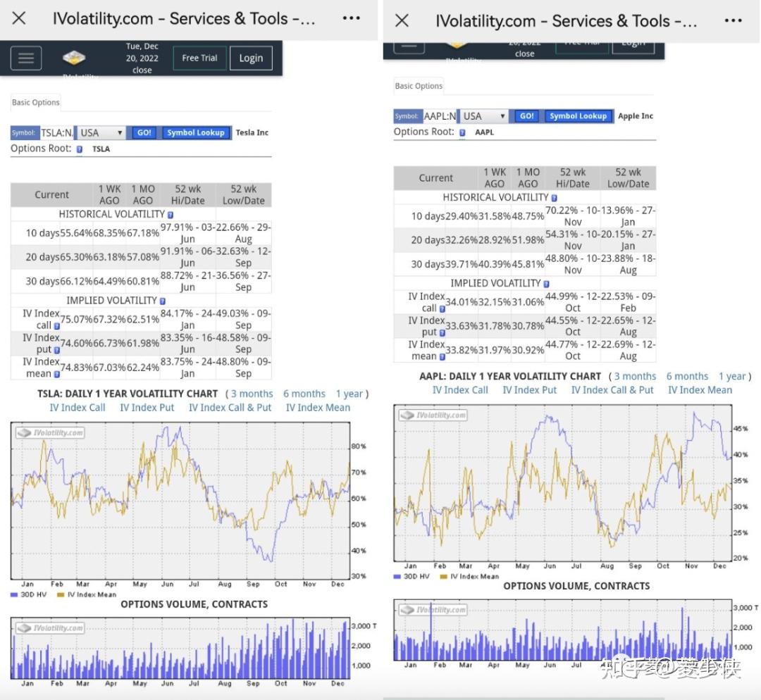Click the AAPL options volume chart
The image size is (761, 700).
(563, 630)
